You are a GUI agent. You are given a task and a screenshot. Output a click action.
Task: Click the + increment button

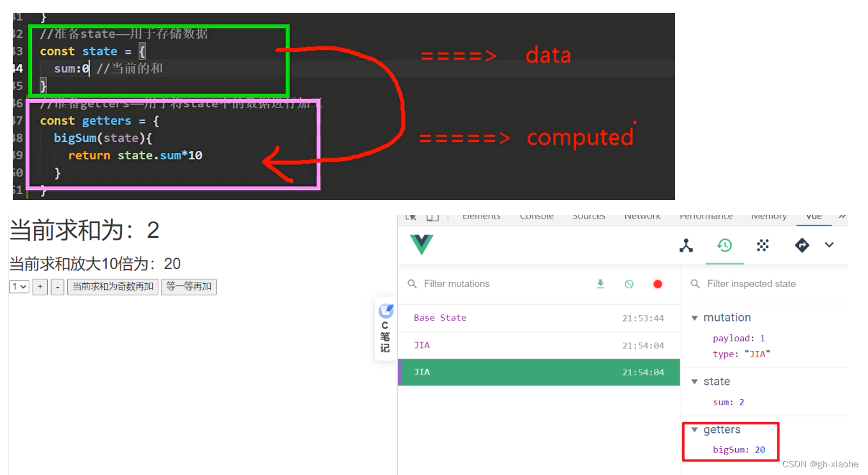tap(40, 287)
